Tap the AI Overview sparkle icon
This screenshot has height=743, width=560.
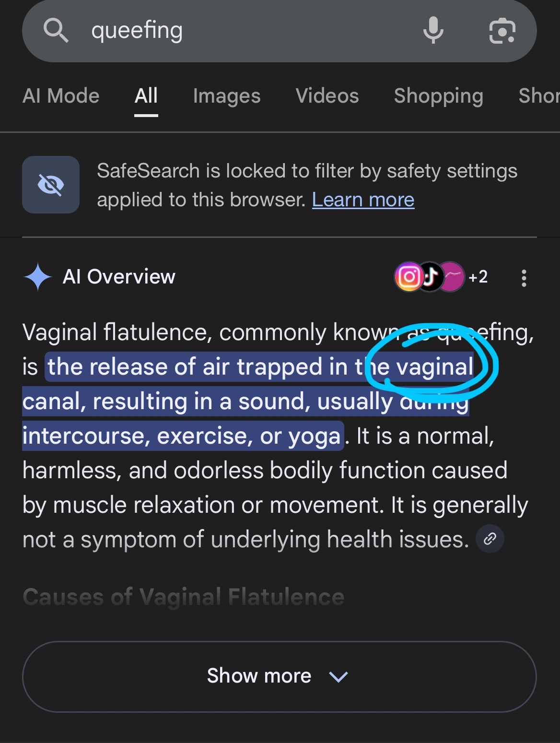coord(37,277)
